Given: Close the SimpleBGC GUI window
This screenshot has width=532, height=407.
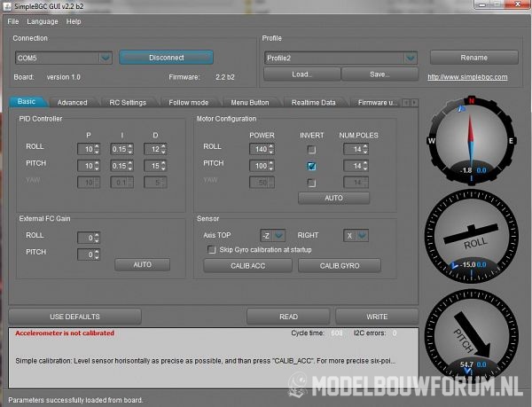Looking at the screenshot, I should (518, 4).
